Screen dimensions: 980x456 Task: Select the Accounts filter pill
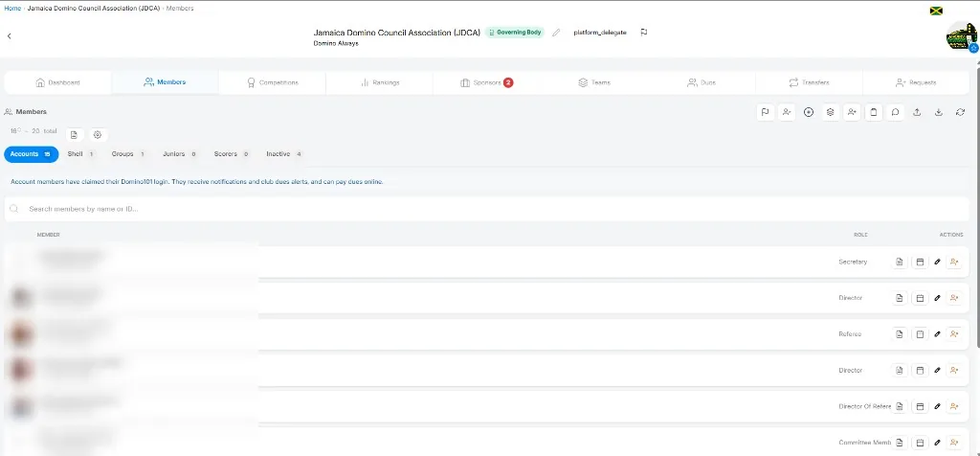pyautogui.click(x=32, y=154)
